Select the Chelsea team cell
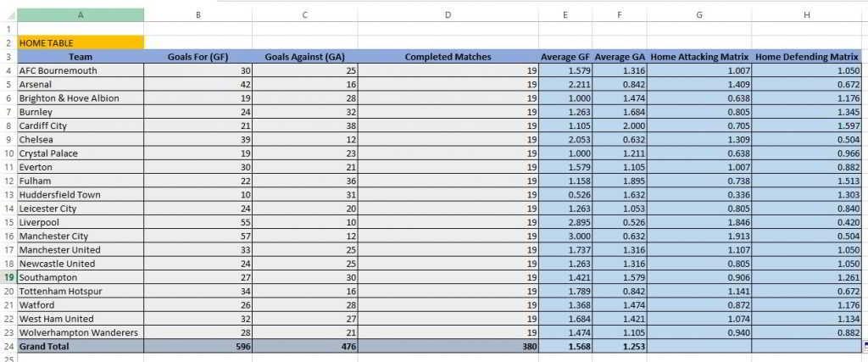 [81, 140]
